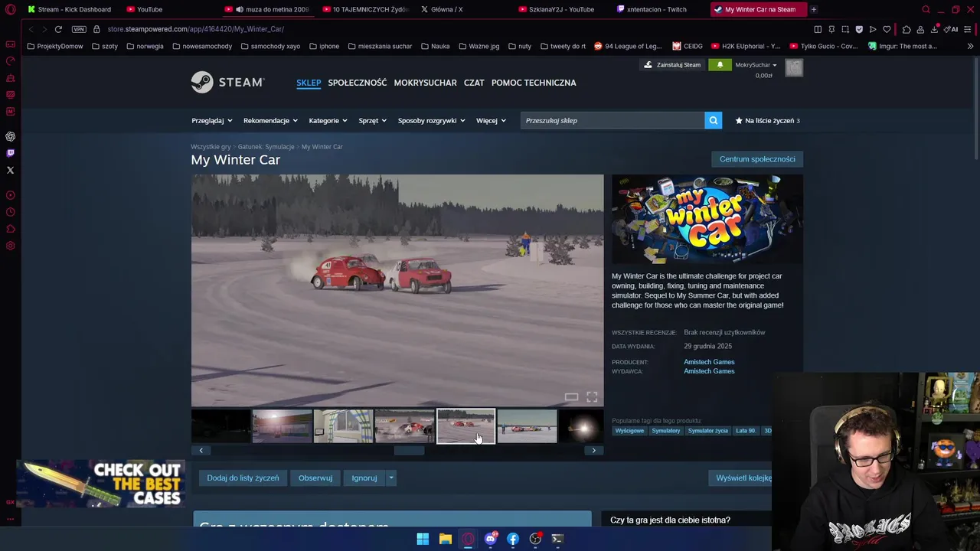Go to SKLEP tab
Screen dimensions: 980x551
coord(309,83)
